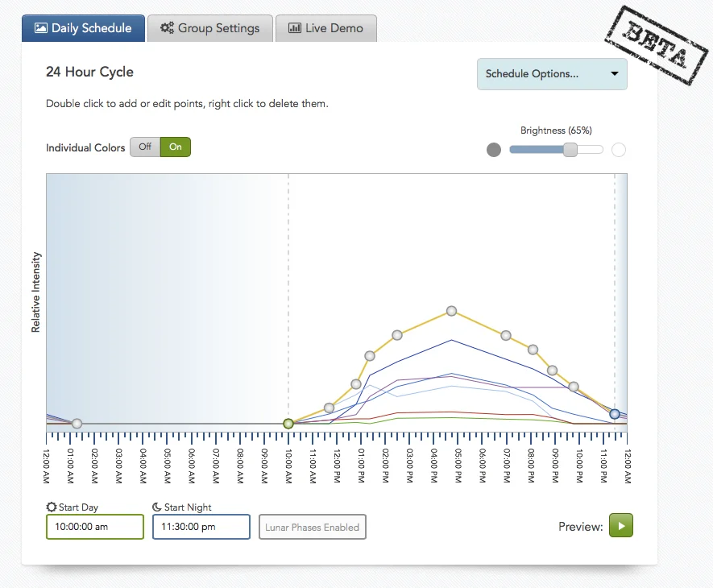Click the blue endpoint near midnight

coord(615,414)
